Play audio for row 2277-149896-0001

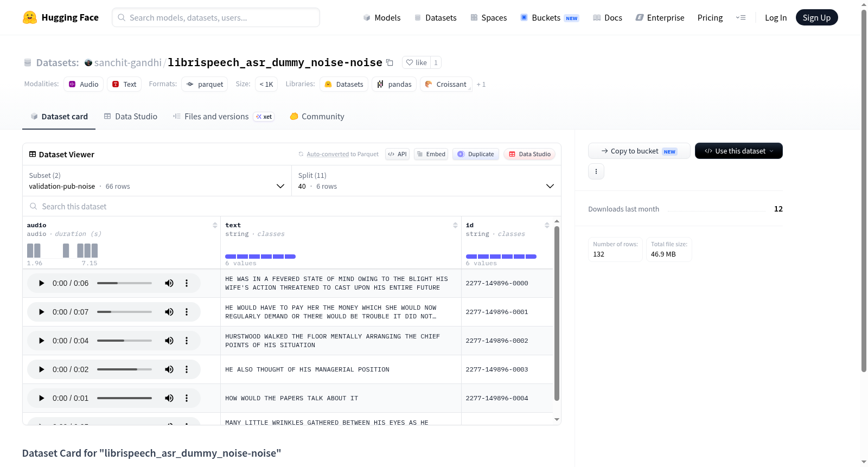(41, 312)
